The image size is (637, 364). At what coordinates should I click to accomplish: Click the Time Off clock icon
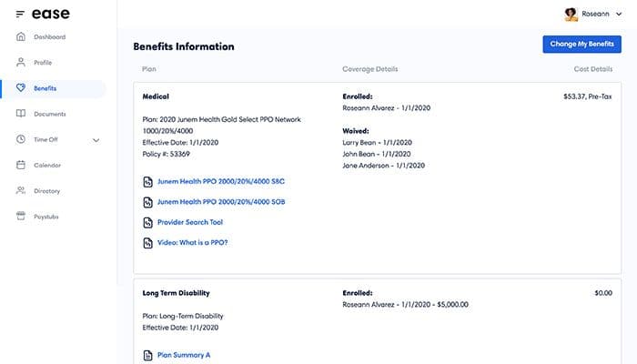coord(20,139)
